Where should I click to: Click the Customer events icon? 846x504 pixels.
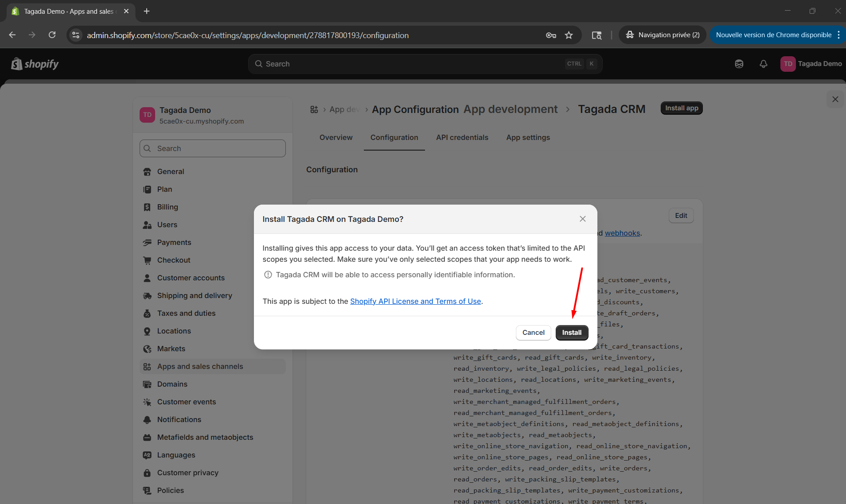(x=147, y=402)
